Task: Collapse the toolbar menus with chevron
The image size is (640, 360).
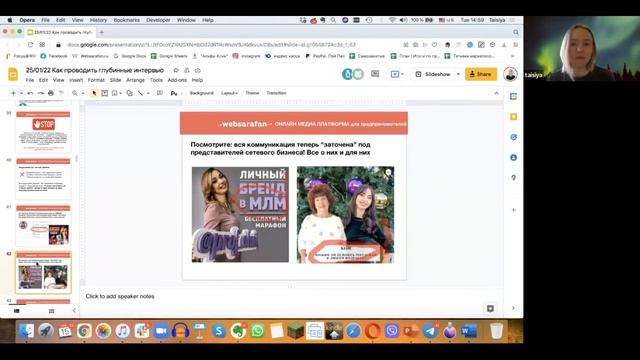Action: pos(496,93)
